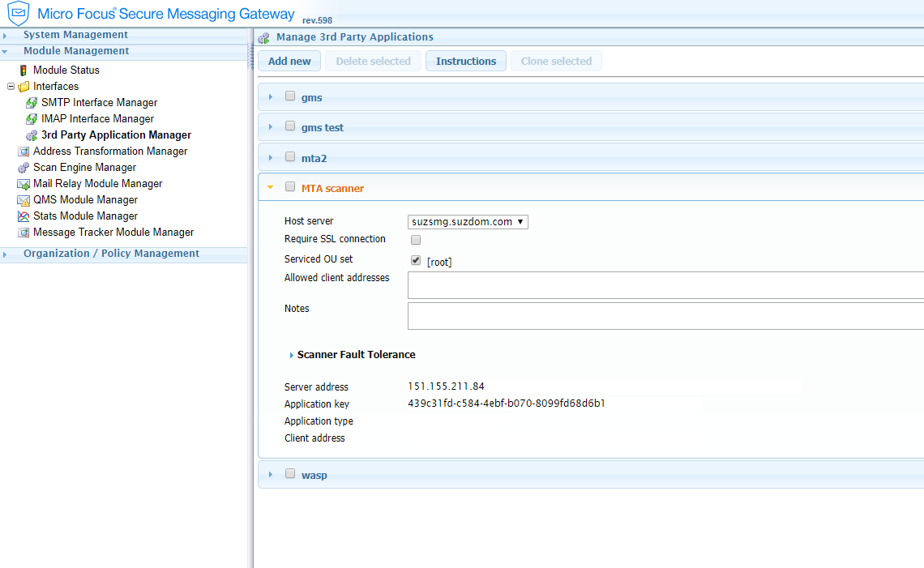Click the Notes text field

tap(666, 316)
